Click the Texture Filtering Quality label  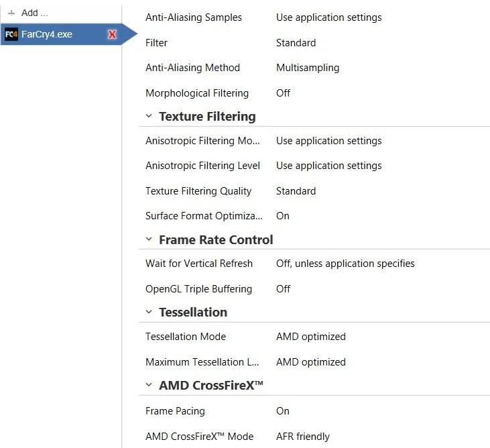[x=198, y=191]
